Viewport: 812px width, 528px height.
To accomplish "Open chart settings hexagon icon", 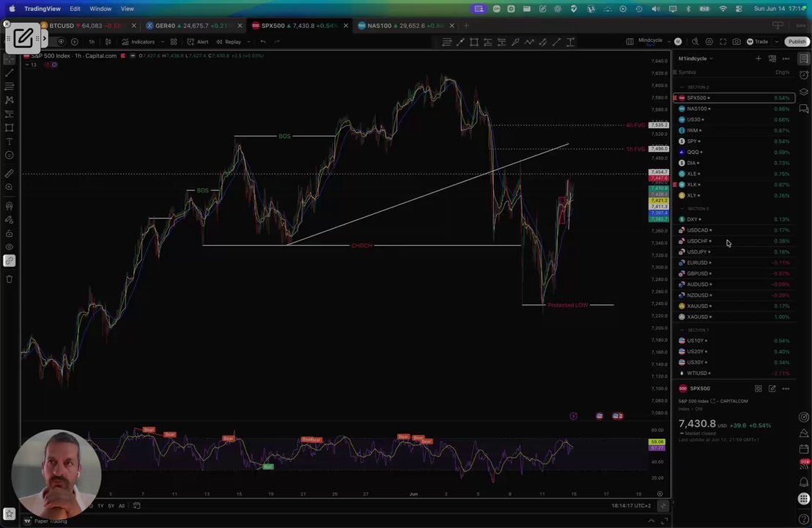I will click(x=709, y=42).
